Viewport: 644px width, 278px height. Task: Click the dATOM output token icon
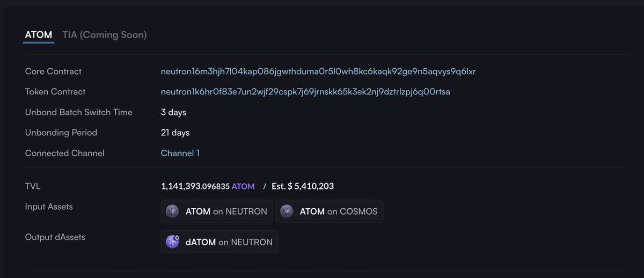tap(172, 242)
